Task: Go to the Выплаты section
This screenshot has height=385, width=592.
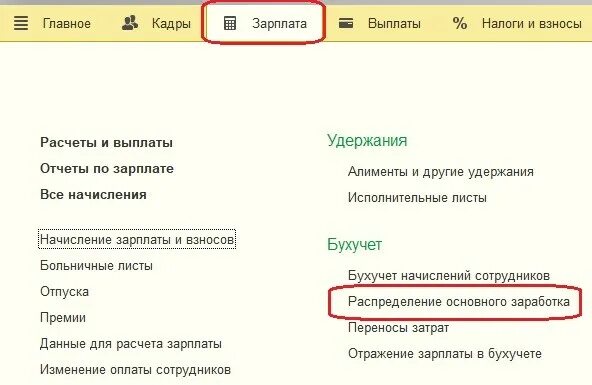Action: click(x=394, y=23)
